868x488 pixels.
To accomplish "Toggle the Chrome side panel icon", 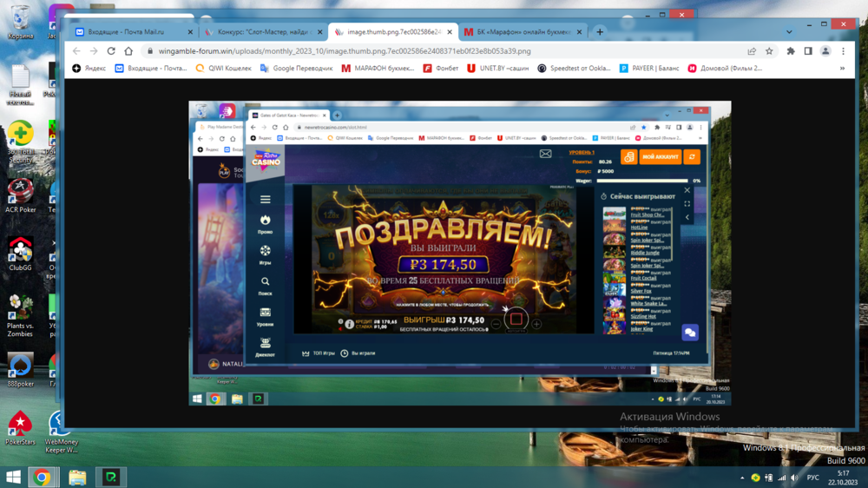I will [808, 51].
